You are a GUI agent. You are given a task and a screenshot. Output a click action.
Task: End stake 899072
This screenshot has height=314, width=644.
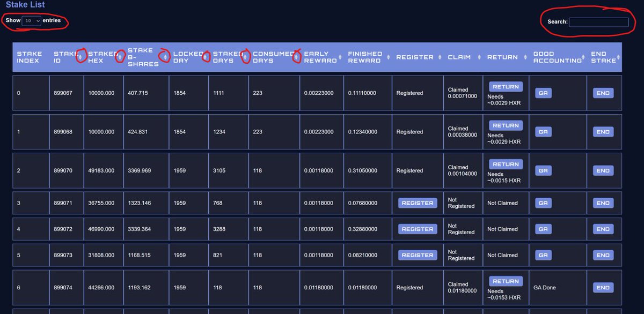coord(603,229)
